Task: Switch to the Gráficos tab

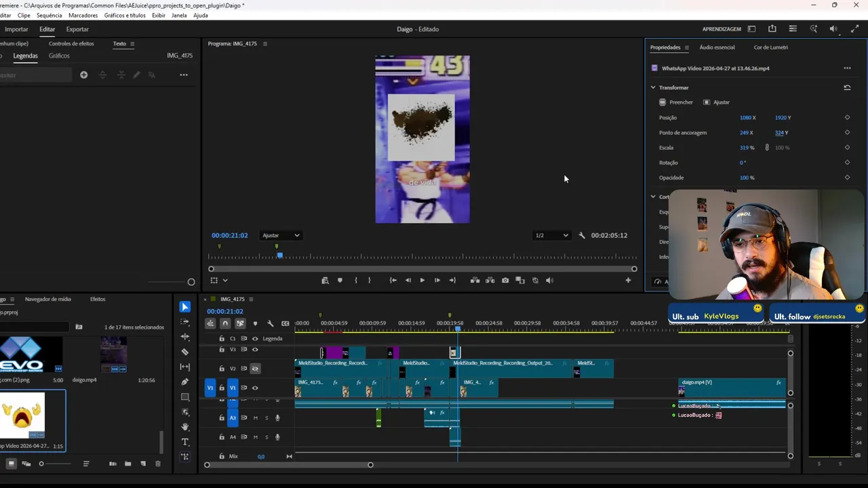Action: click(x=59, y=56)
